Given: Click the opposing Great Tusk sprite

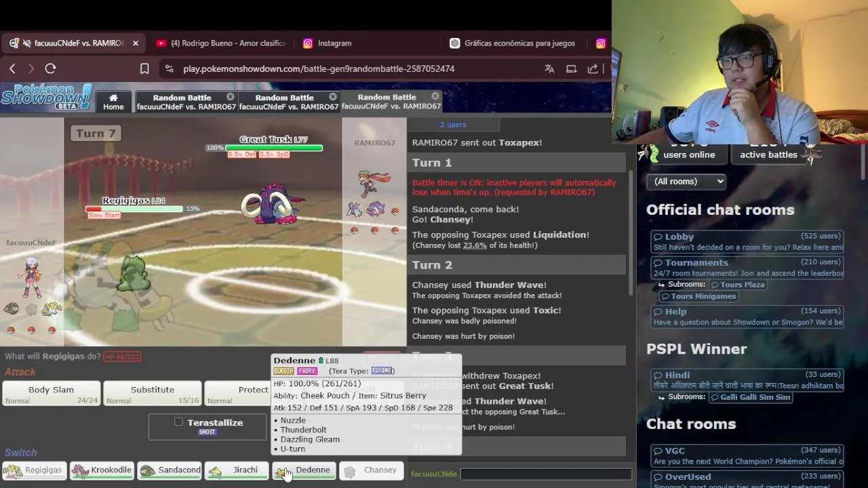Looking at the screenshot, I should coord(273,203).
